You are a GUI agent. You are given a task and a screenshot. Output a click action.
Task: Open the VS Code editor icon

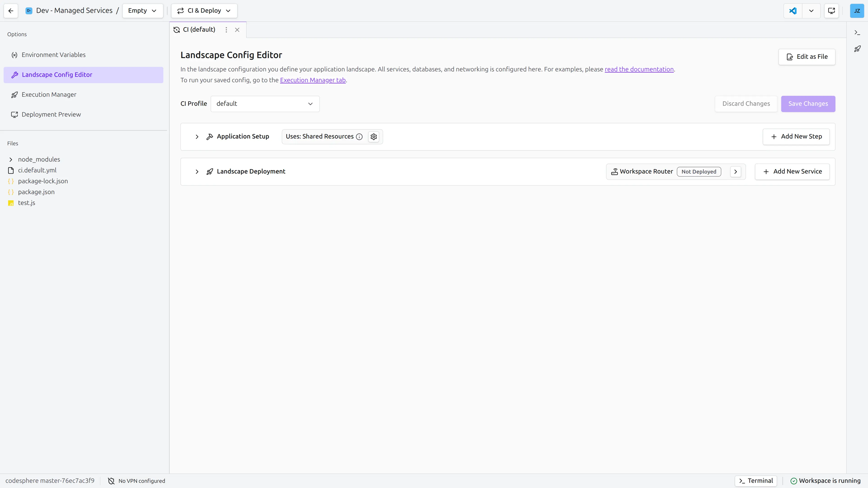(793, 11)
